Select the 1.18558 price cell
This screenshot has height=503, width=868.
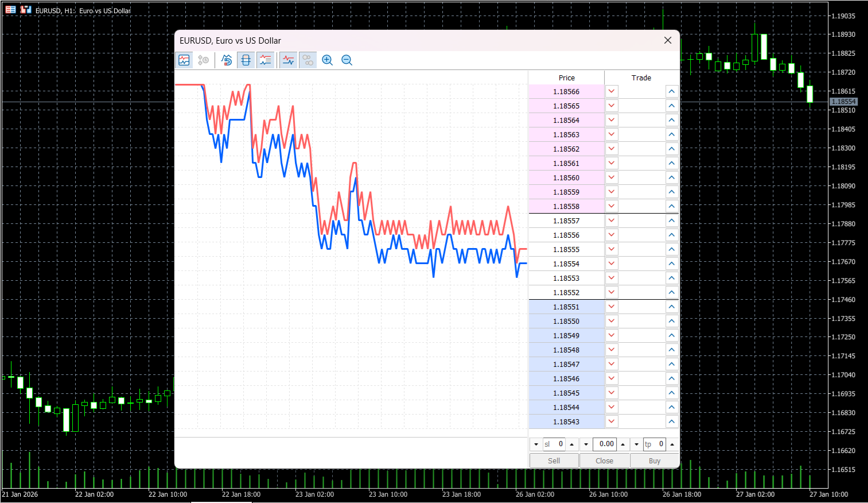(x=566, y=206)
